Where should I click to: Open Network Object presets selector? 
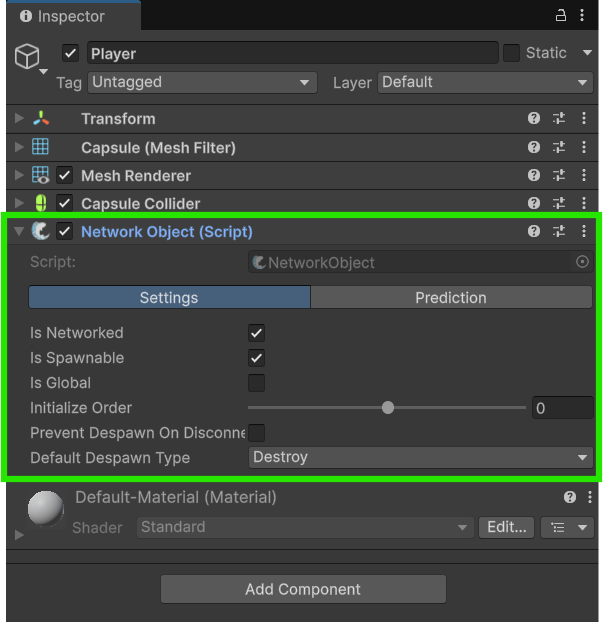point(559,231)
